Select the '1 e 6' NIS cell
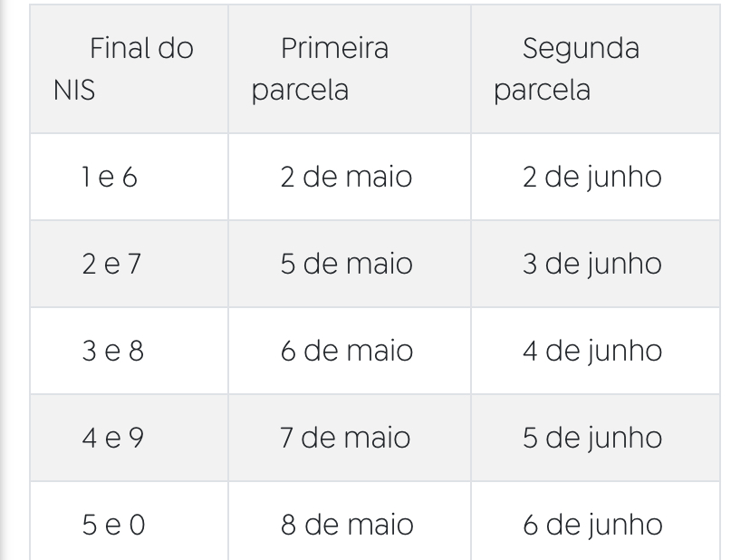This screenshot has height=560, width=750. pos(110,177)
